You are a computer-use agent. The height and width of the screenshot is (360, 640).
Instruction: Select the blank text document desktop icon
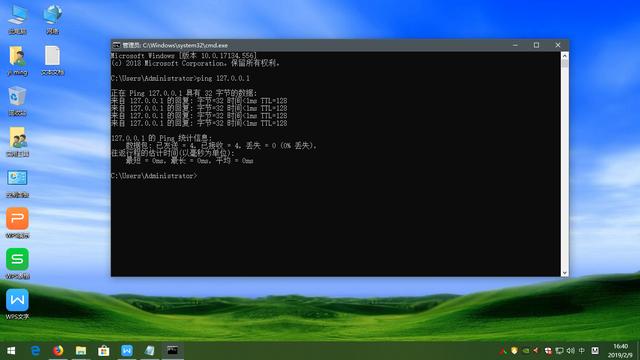pyautogui.click(x=52, y=60)
